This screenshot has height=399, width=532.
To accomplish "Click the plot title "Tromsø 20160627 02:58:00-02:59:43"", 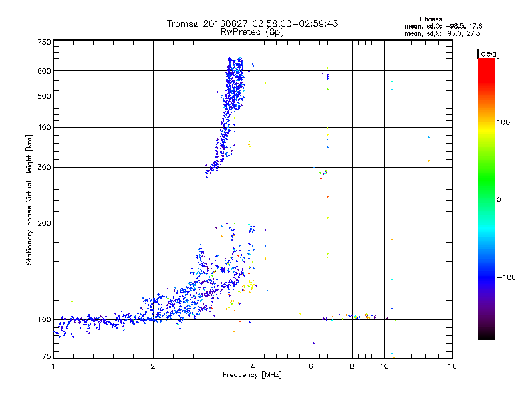I will click(x=252, y=23).
